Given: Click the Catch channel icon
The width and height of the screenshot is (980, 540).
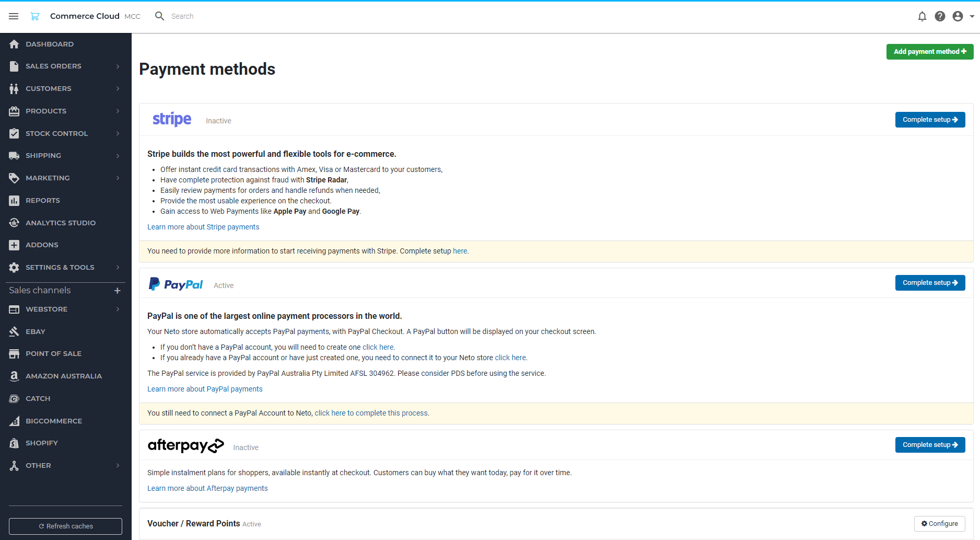Looking at the screenshot, I should [x=14, y=399].
